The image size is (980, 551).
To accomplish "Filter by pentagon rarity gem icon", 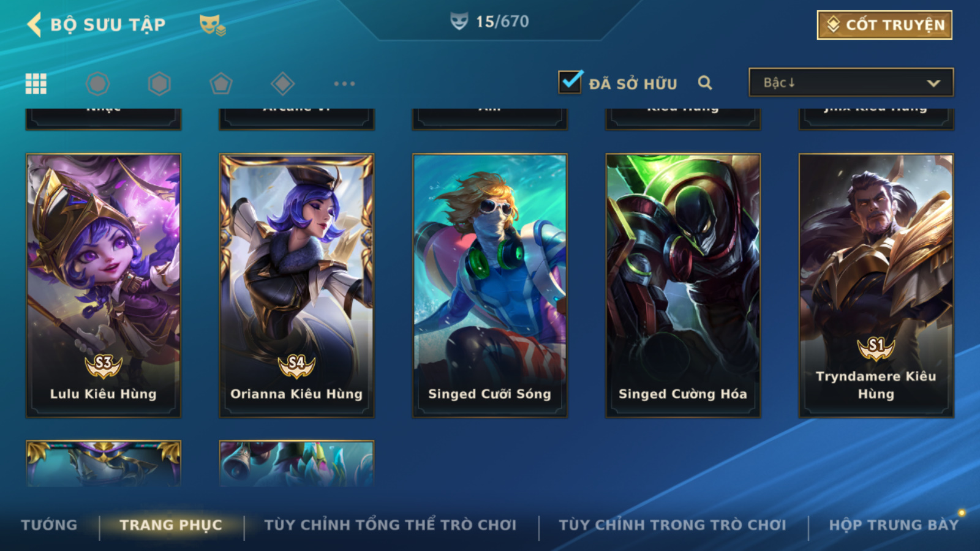I will tap(221, 83).
